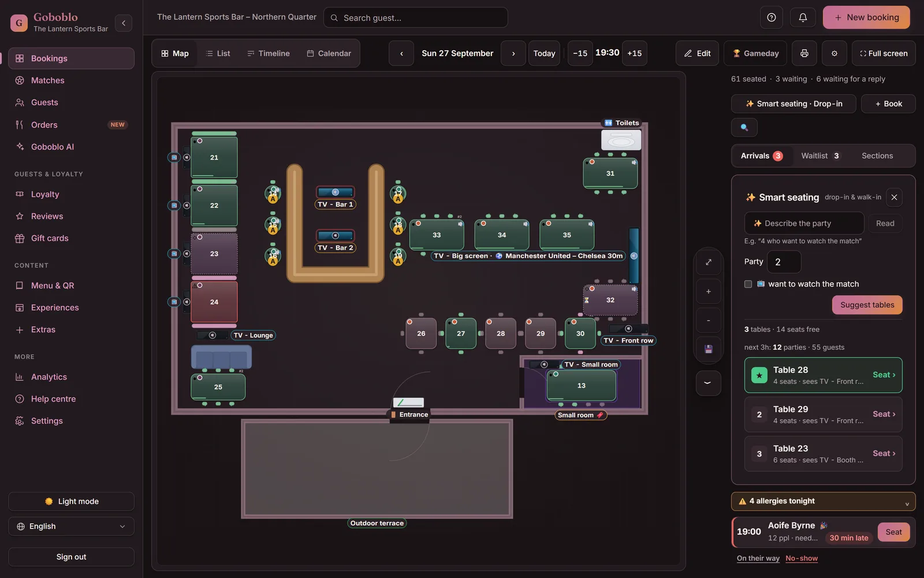
Task: Click the print icon in toolbar
Action: click(x=804, y=53)
